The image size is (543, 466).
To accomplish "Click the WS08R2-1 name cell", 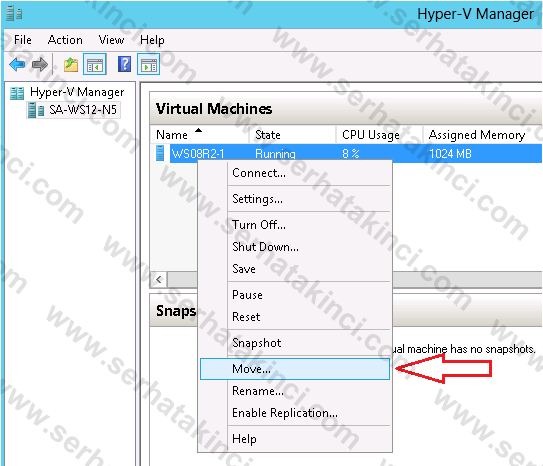I will point(198,153).
